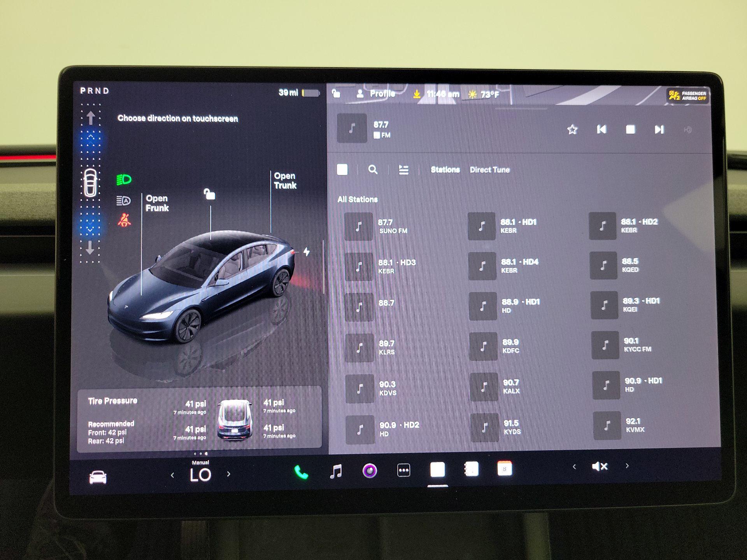Screen dimensions: 747x560
Task: Open the notebook app icon in dock
Action: (x=472, y=469)
